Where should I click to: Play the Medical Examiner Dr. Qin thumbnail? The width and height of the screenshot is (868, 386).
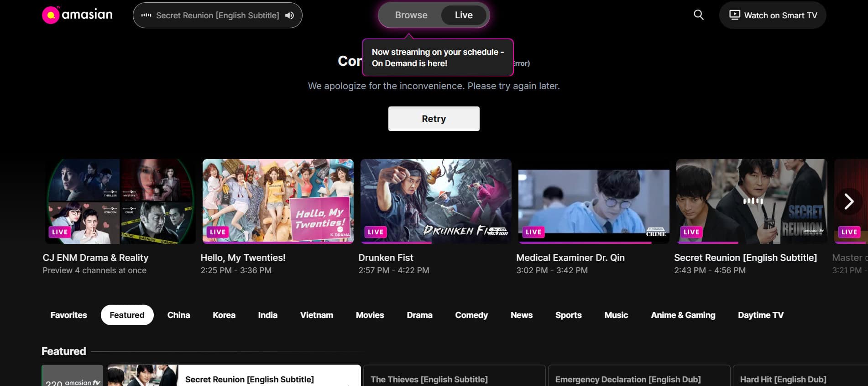tap(594, 201)
